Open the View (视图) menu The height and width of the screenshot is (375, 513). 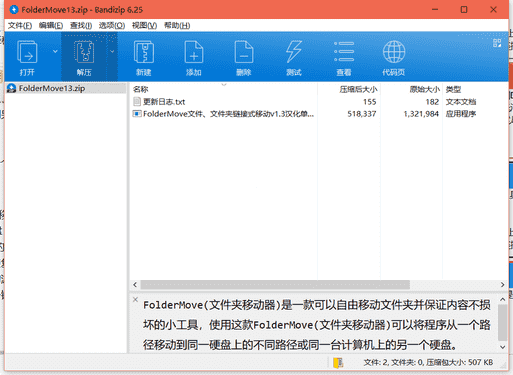[144, 25]
